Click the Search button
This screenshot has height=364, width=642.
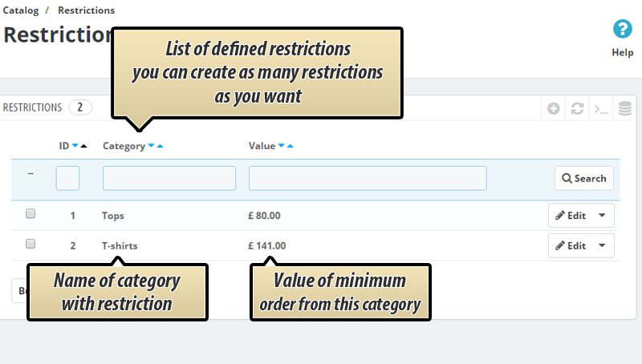[x=583, y=178]
